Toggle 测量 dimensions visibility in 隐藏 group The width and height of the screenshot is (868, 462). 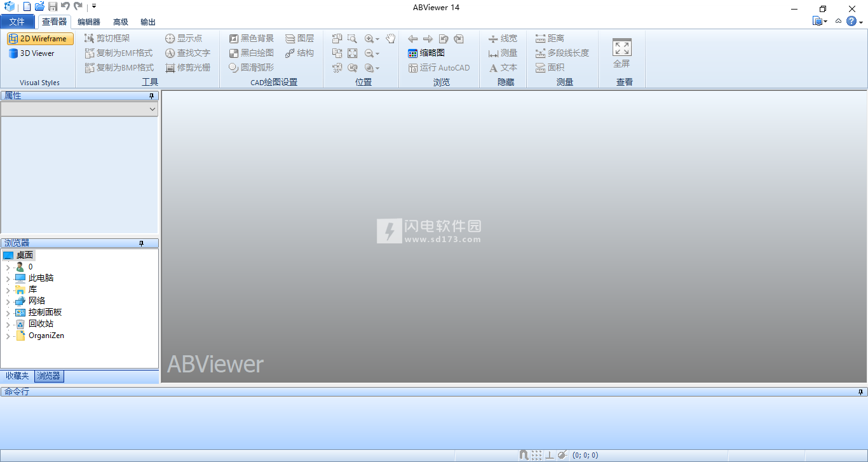coord(503,53)
